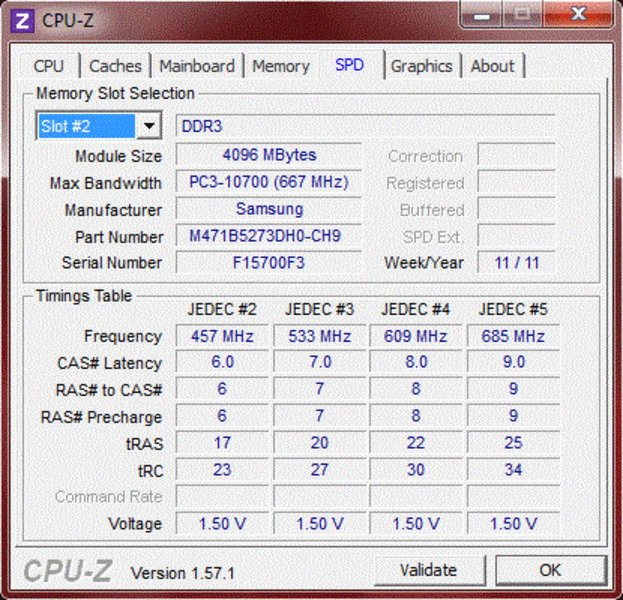Select part number M471B5273DH0-CH9

pos(269,236)
